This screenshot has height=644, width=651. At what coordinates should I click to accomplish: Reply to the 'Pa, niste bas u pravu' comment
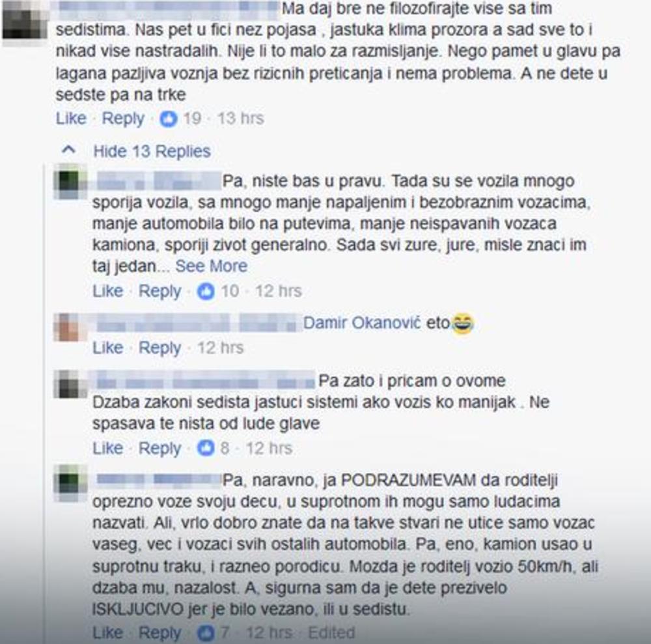[x=159, y=291]
